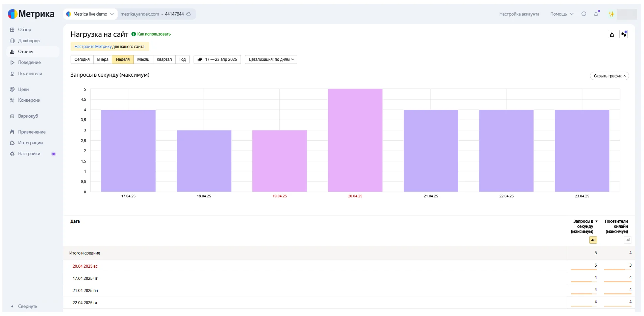Screen dimensions: 644x316
Task: Open the Как использовать help link
Action: (x=154, y=34)
